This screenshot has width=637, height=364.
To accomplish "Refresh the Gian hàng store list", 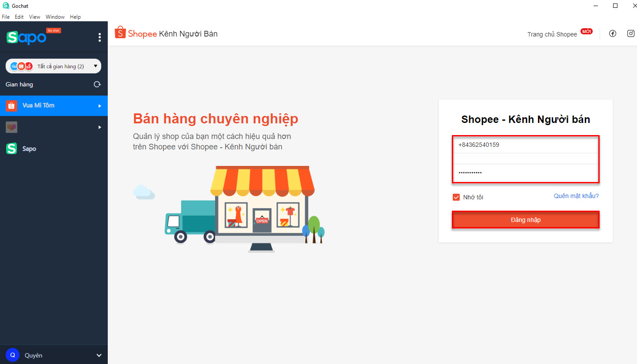I will (x=97, y=84).
